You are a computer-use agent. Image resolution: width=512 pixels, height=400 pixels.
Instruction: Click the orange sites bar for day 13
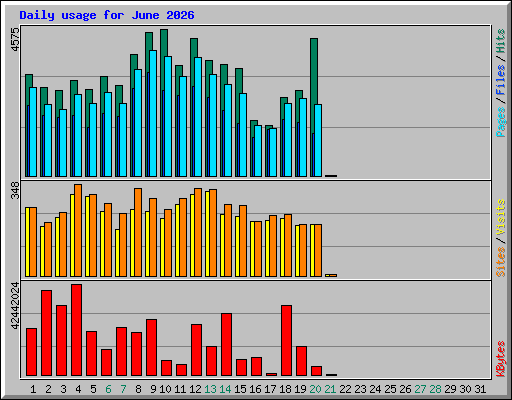pos(213,233)
